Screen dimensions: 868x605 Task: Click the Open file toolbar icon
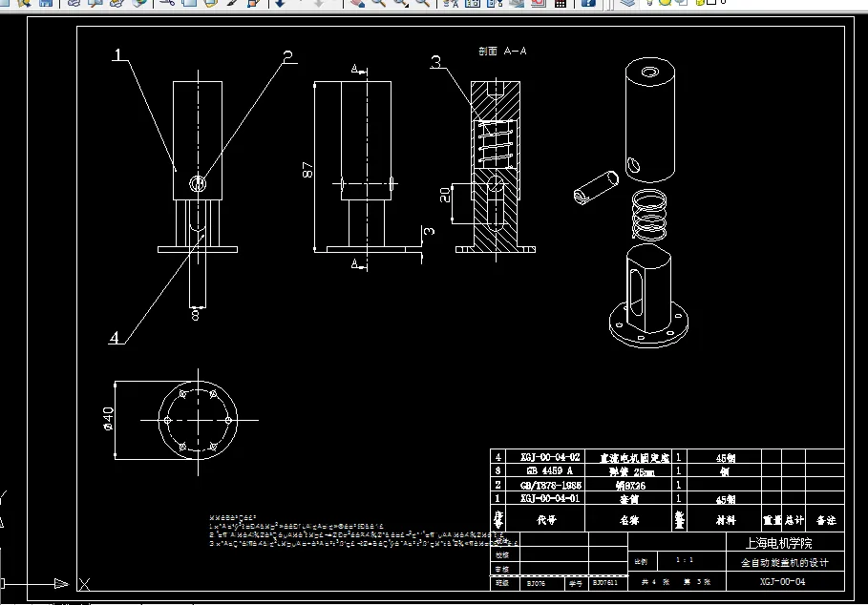(25, 2)
